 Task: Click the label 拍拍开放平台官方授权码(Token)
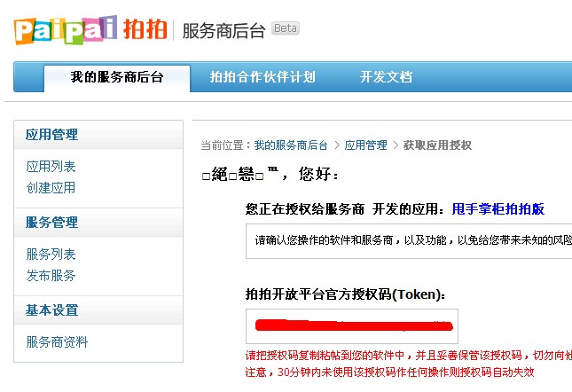tap(346, 294)
